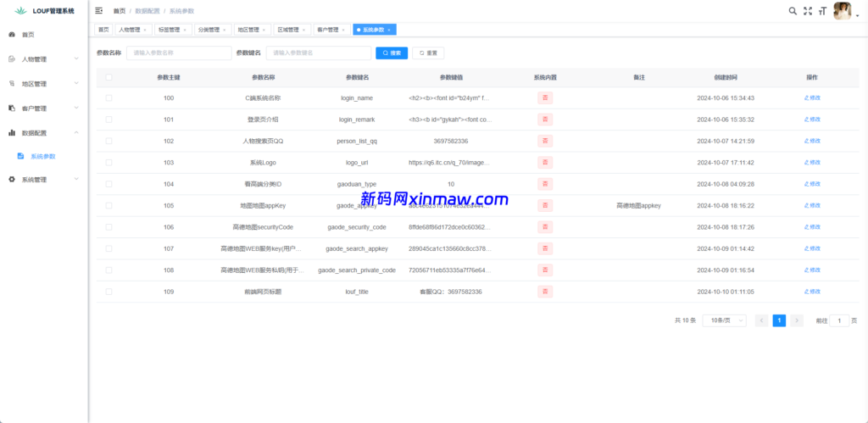Select checkbox for row 109
This screenshot has width=868, height=423.
pos(108,292)
